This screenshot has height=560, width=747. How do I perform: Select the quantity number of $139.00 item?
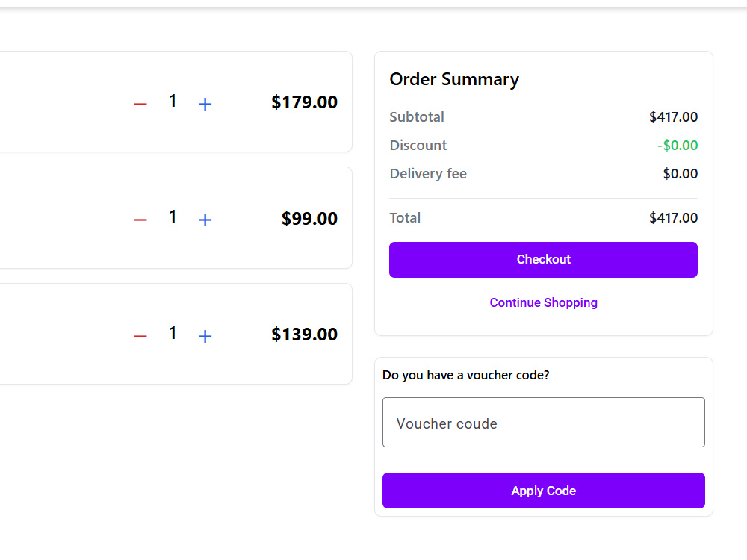pos(173,333)
